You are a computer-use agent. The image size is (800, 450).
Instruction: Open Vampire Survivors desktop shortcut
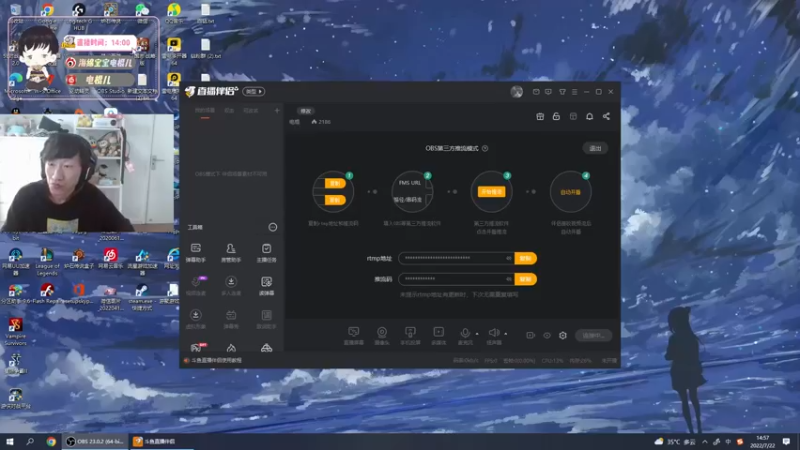tap(15, 331)
